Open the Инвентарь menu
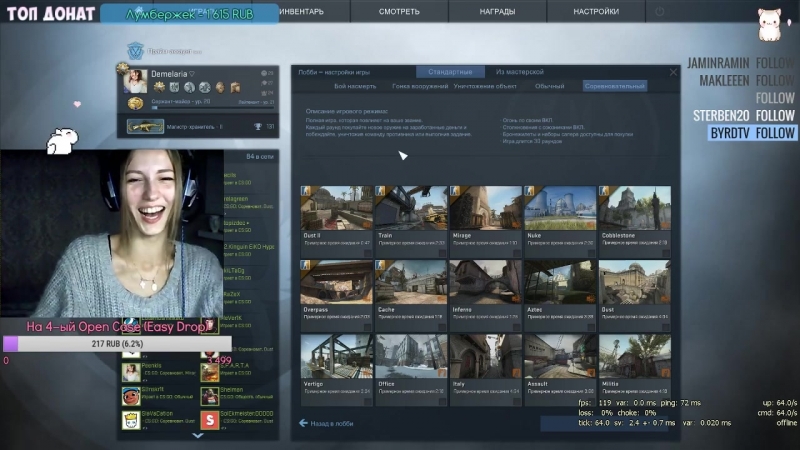The width and height of the screenshot is (800, 450). (x=302, y=11)
